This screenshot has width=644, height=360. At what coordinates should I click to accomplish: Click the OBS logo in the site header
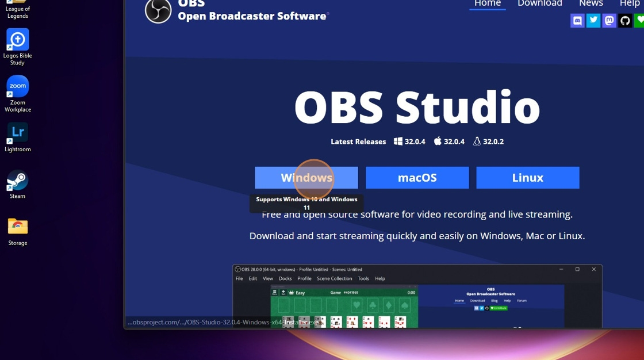point(158,11)
